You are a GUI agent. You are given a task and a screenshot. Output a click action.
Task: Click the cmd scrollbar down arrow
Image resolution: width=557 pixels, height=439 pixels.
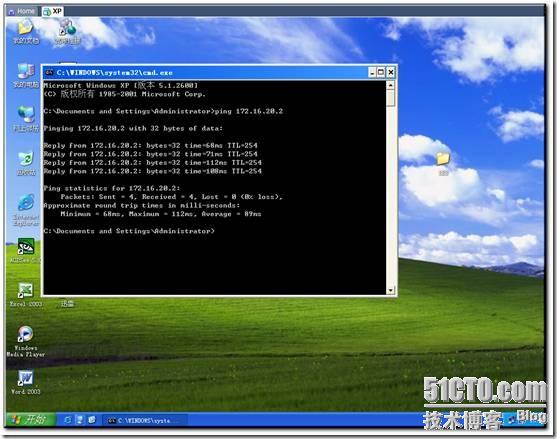point(390,290)
